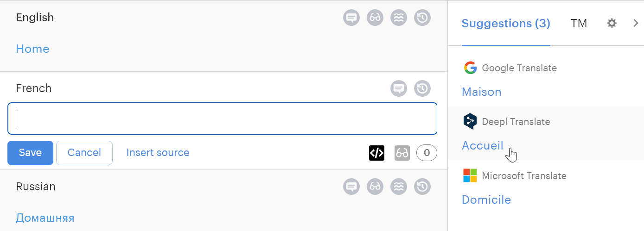Image resolution: width=644 pixels, height=231 pixels.
Task: Open comments for the Russian translation
Action: [x=351, y=187]
